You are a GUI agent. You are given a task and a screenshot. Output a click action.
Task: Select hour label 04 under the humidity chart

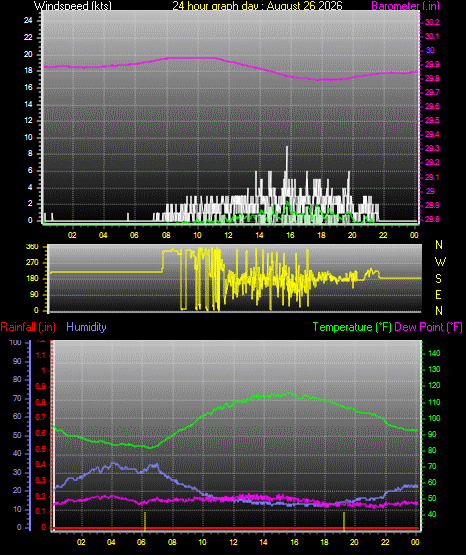111,542
